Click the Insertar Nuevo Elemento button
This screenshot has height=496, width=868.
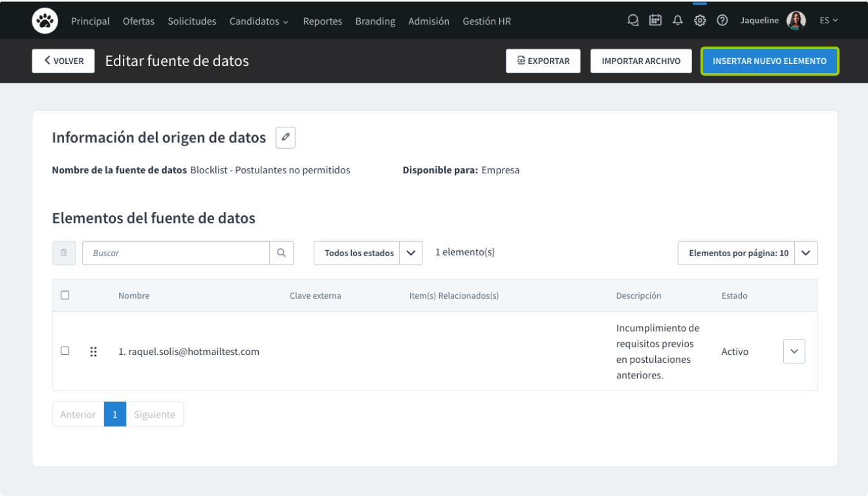click(769, 61)
